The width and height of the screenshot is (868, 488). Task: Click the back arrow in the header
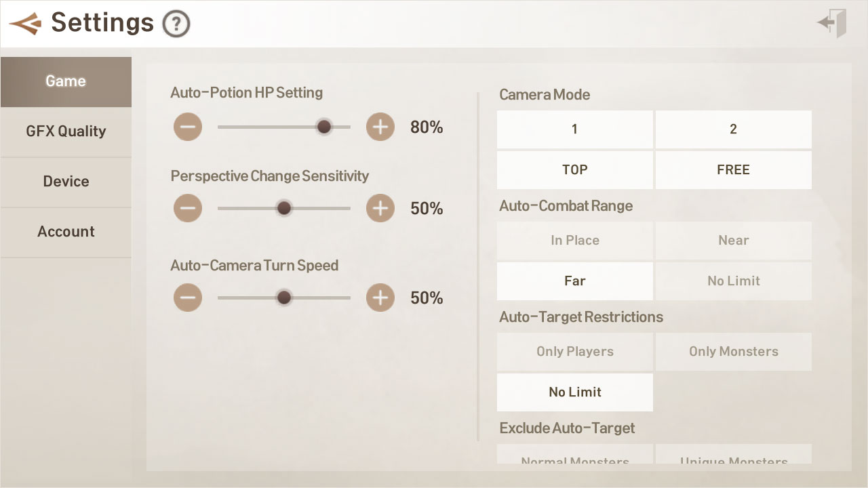tap(27, 22)
